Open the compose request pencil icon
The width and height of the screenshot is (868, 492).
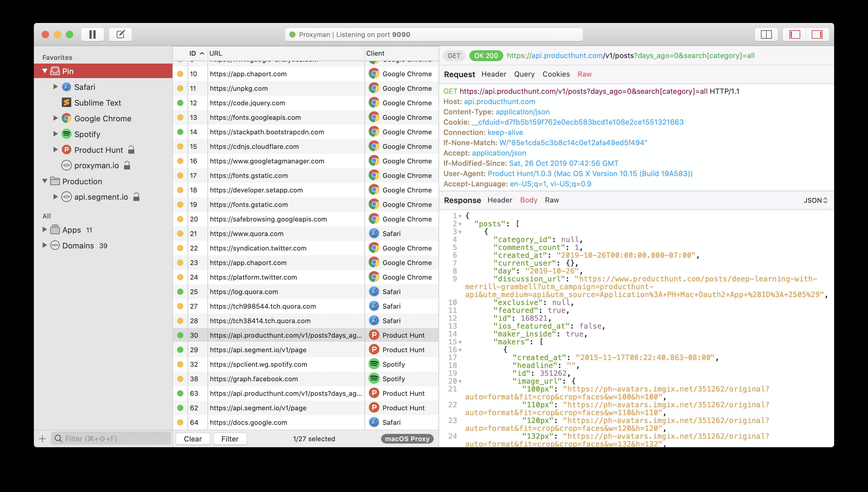(x=121, y=34)
